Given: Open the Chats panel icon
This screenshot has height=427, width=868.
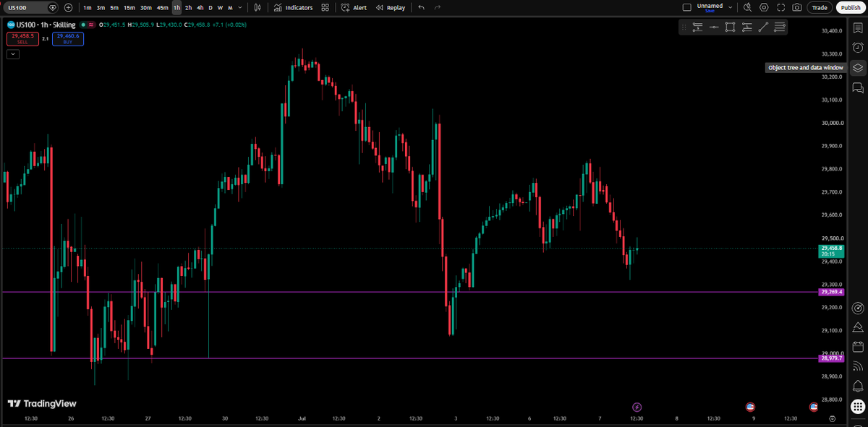Looking at the screenshot, I should click(858, 88).
